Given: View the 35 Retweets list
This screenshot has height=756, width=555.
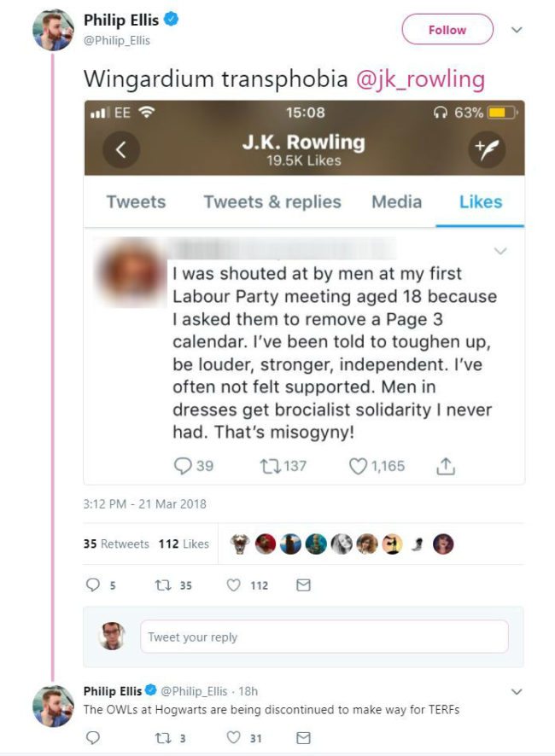Looking at the screenshot, I should tap(116, 544).
